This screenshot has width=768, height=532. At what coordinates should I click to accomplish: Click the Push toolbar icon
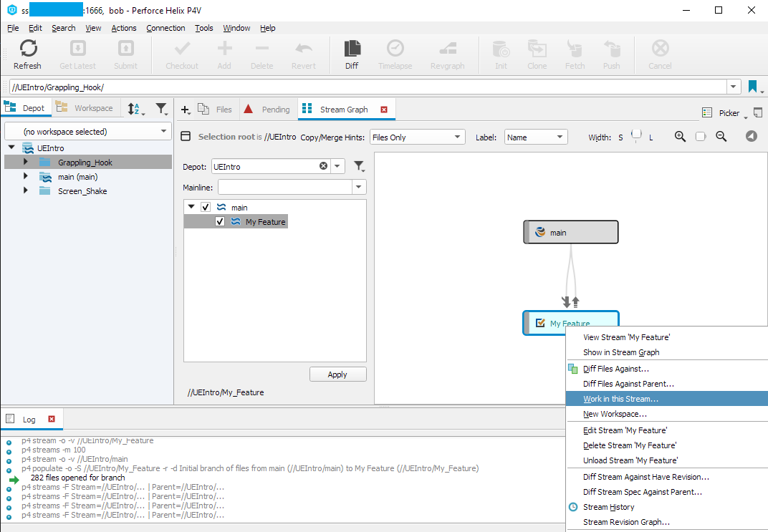click(x=612, y=54)
